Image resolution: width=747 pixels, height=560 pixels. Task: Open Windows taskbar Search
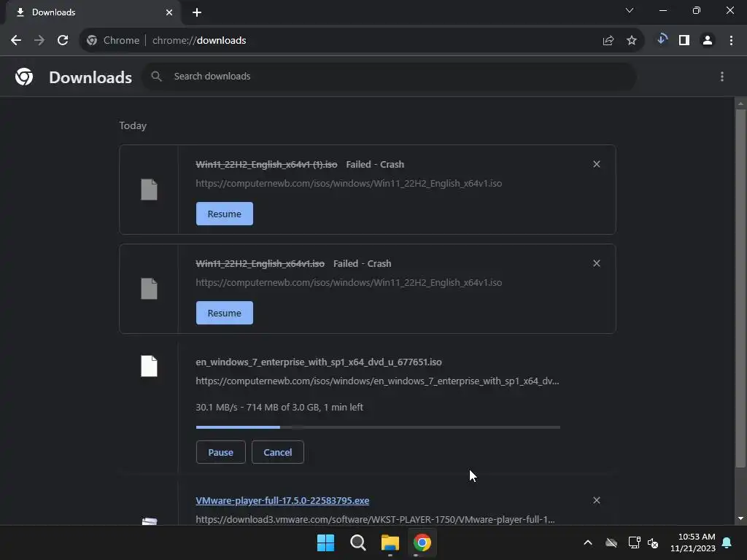(357, 542)
